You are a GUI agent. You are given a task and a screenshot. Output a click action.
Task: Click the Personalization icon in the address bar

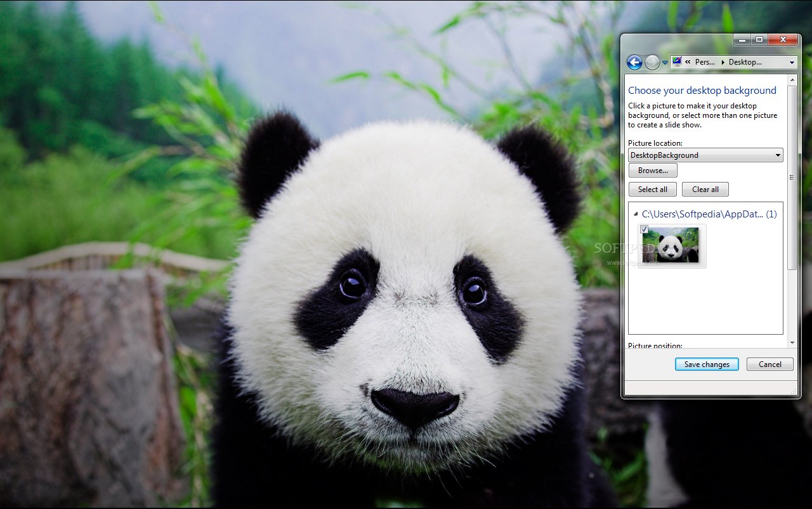pyautogui.click(x=677, y=61)
